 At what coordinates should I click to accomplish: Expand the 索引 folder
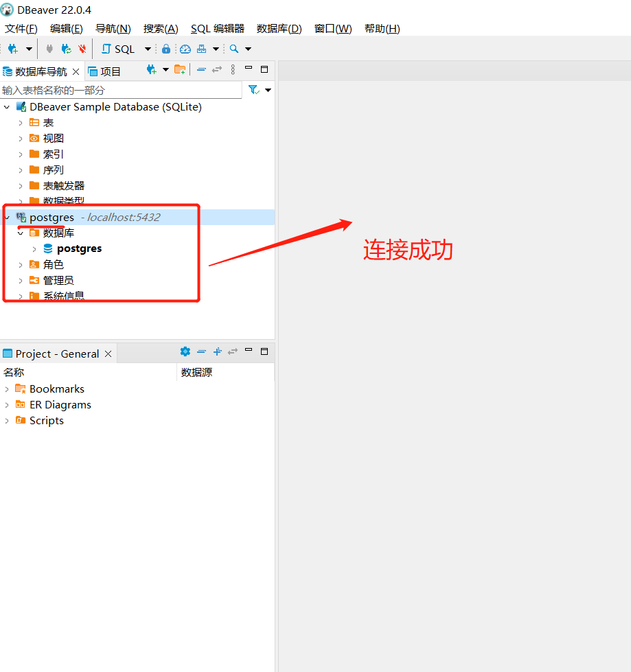[21, 154]
